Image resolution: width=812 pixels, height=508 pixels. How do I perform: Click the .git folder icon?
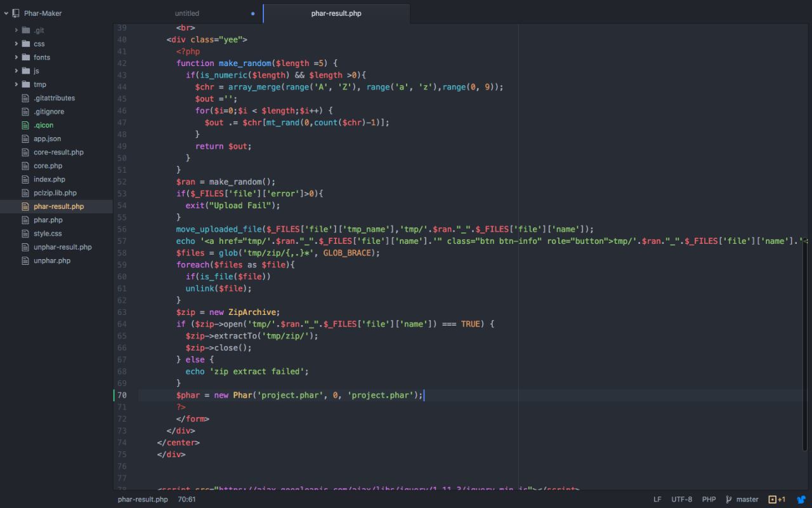pos(26,30)
